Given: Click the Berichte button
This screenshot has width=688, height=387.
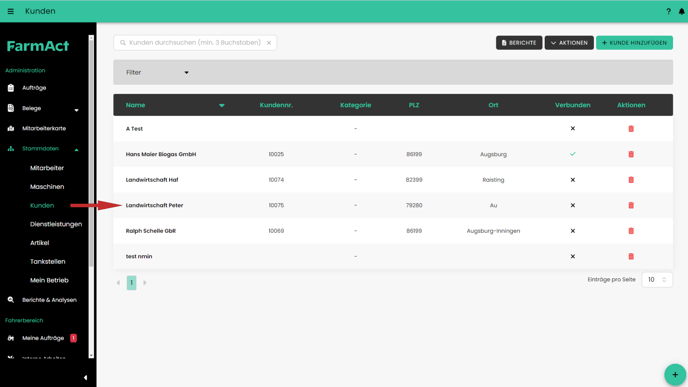Looking at the screenshot, I should [x=519, y=43].
